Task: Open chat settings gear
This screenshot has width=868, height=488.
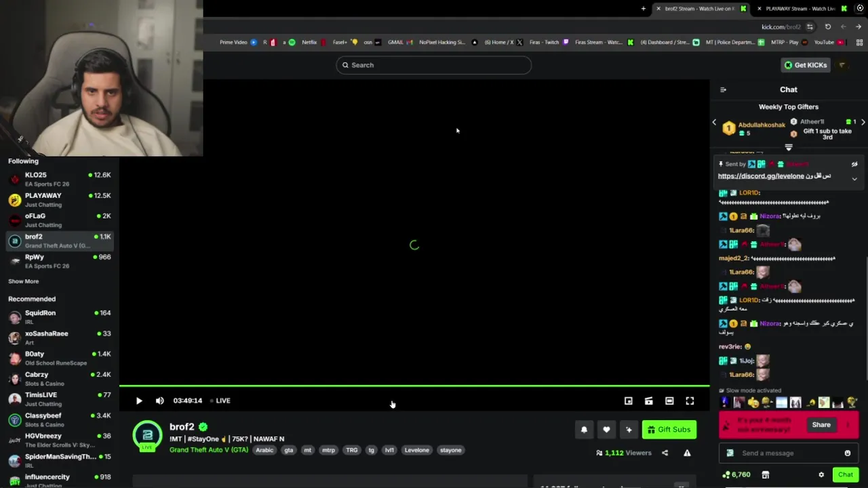Action: coord(821,475)
